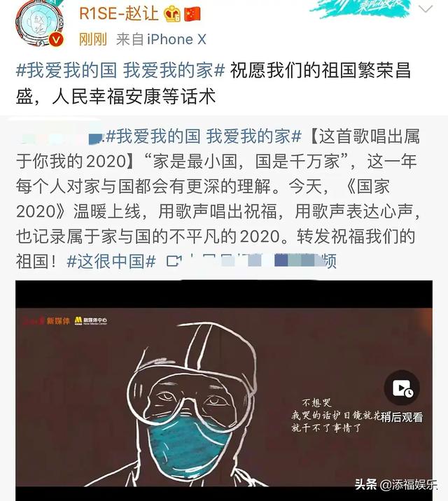Tap the blurred video link after #这很中国#
448x501 pixels.
click(x=251, y=261)
